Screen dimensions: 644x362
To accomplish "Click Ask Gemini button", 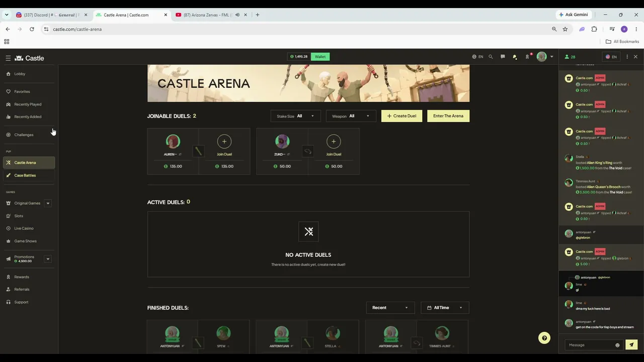I will [x=573, y=15].
